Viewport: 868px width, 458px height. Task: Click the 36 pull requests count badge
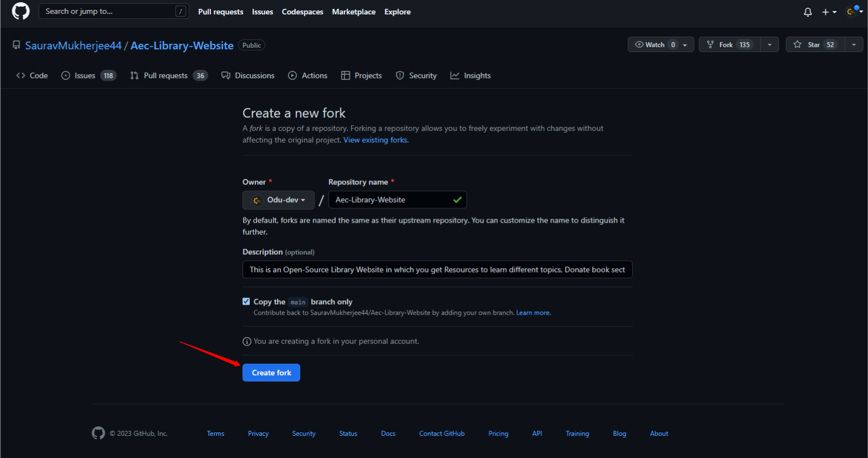(x=200, y=76)
